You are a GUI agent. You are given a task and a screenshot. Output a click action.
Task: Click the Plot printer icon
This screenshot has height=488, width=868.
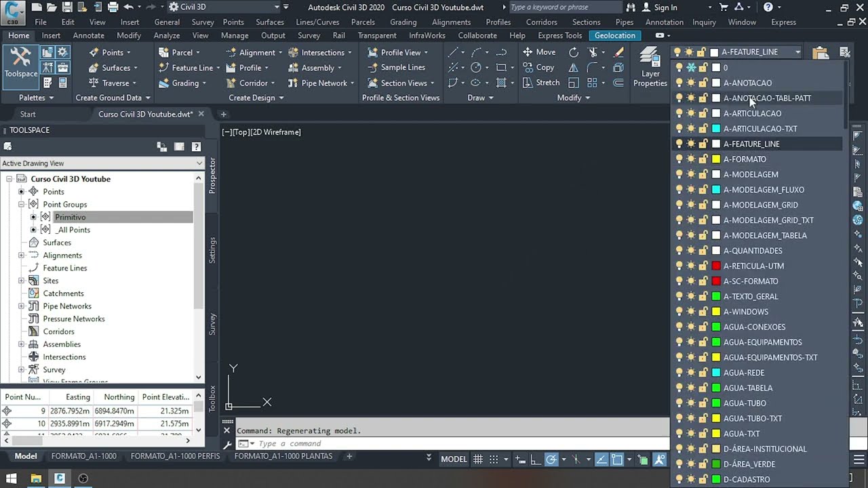(x=113, y=7)
